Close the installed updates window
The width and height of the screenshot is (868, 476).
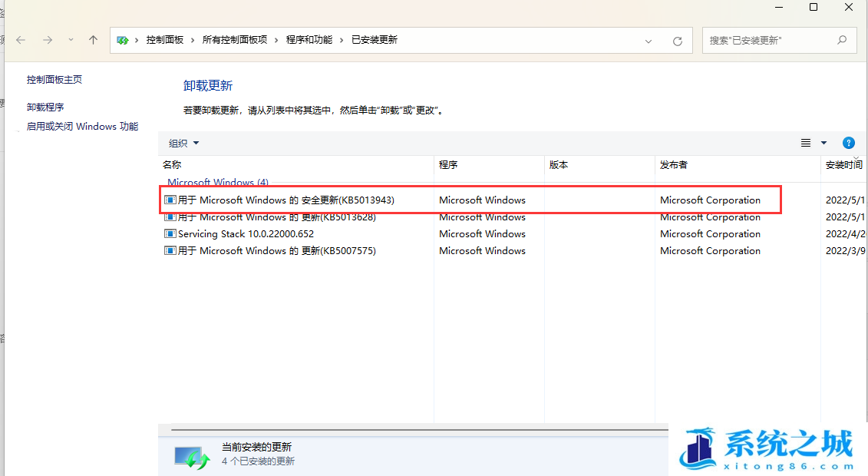point(849,7)
